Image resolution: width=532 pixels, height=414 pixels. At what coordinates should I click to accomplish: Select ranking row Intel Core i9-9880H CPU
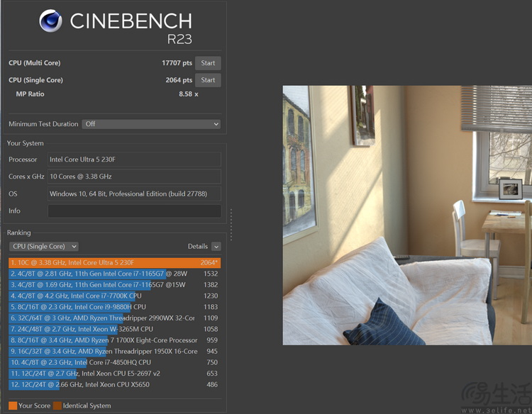[115, 307]
